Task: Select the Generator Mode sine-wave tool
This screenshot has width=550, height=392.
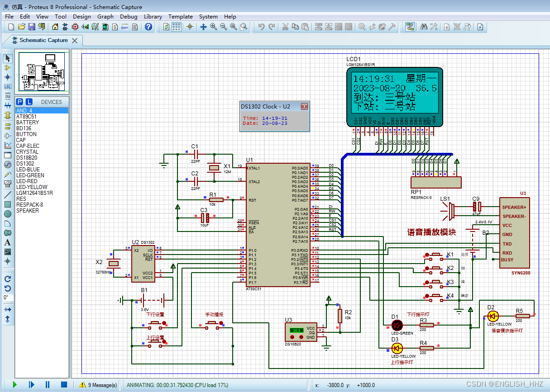Action: (x=7, y=165)
